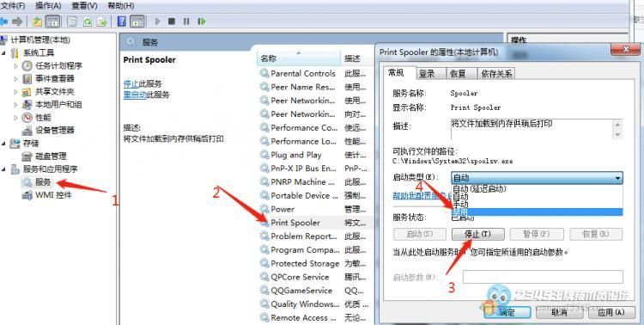The width and height of the screenshot is (644, 325).
Task: Click the Pause service toolbar icon
Action: click(x=186, y=21)
